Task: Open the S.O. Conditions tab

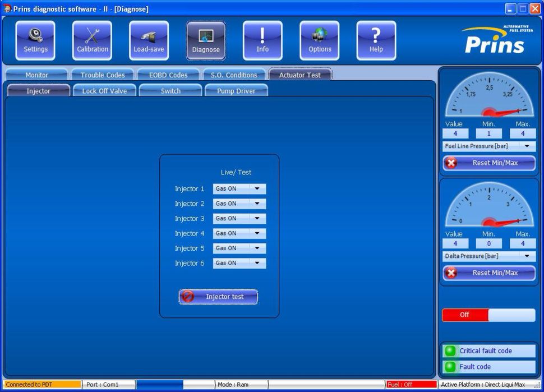Action: coord(234,75)
